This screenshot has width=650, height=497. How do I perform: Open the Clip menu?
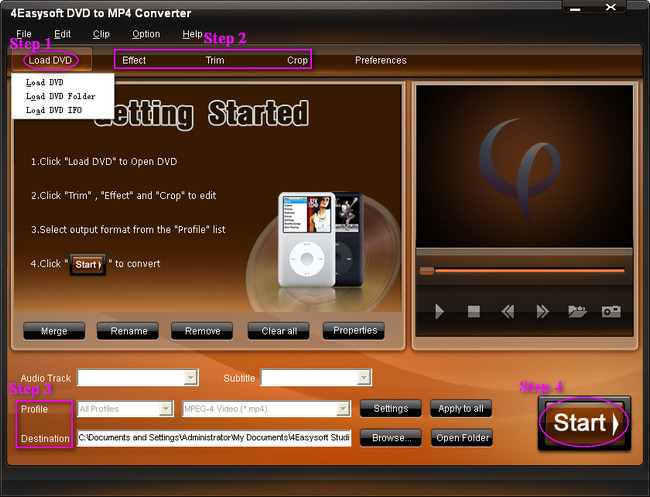tap(101, 34)
